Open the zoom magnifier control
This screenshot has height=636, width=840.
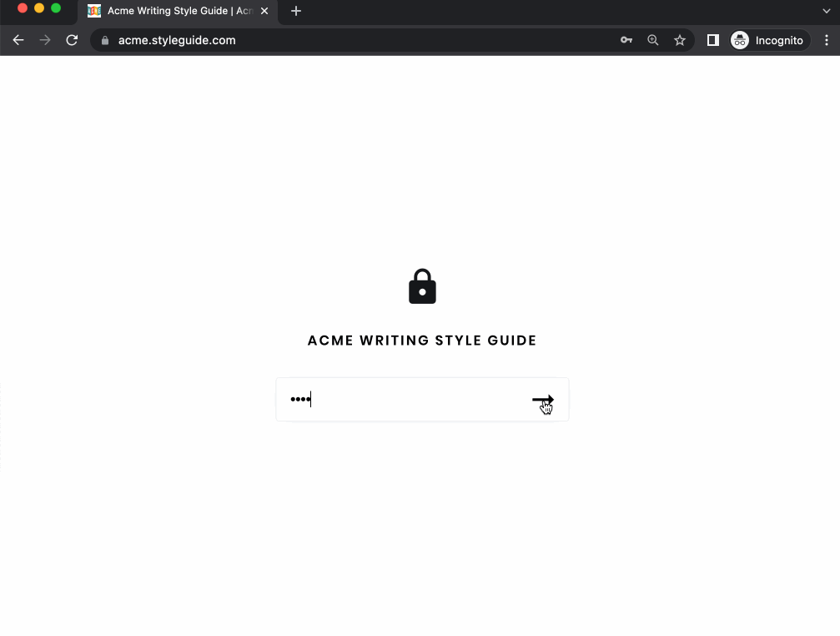[653, 40]
